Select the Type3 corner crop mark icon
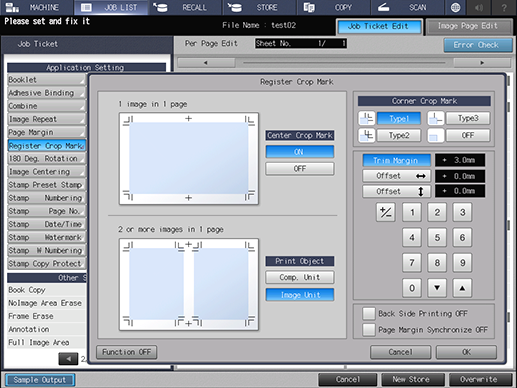The image size is (517, 388). [x=436, y=118]
